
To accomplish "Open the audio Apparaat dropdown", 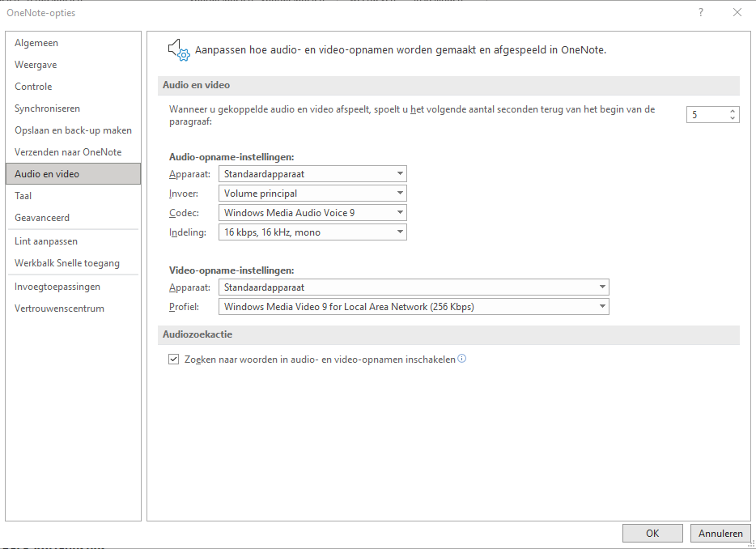I will point(312,173).
